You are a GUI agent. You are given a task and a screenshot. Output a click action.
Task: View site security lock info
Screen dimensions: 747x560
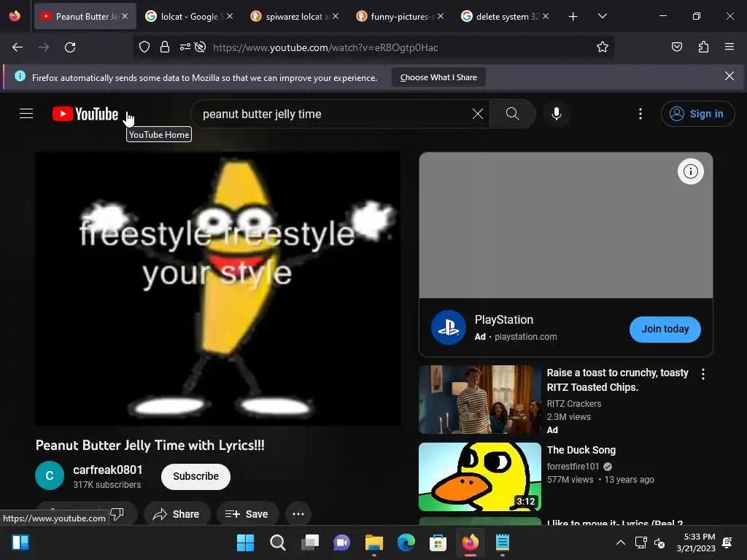pyautogui.click(x=165, y=47)
